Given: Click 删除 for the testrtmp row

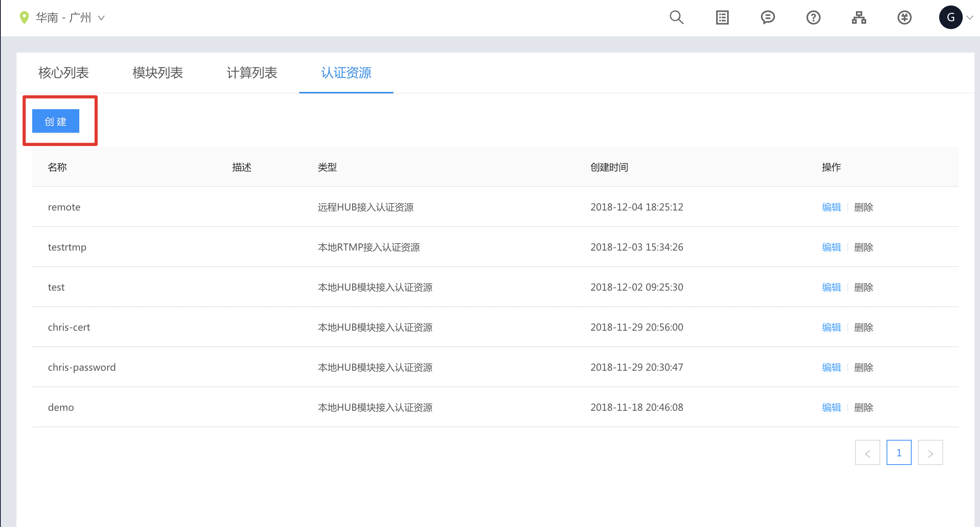Looking at the screenshot, I should point(863,247).
